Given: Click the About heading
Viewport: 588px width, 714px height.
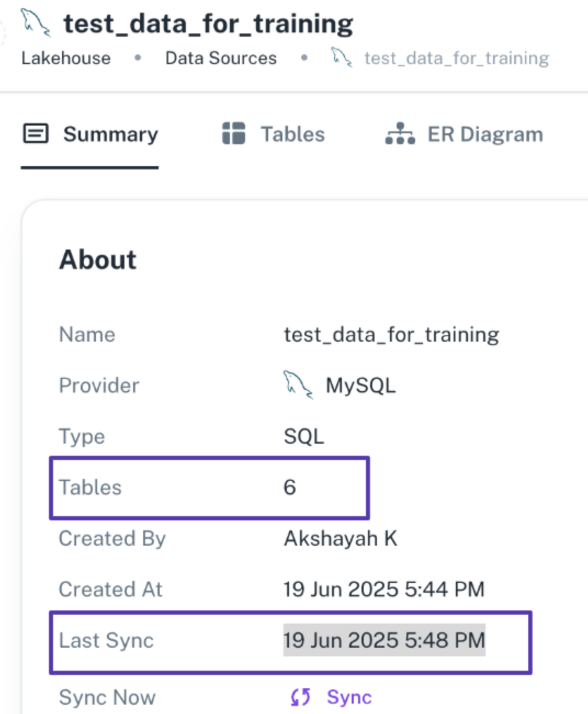Looking at the screenshot, I should coord(98,259).
